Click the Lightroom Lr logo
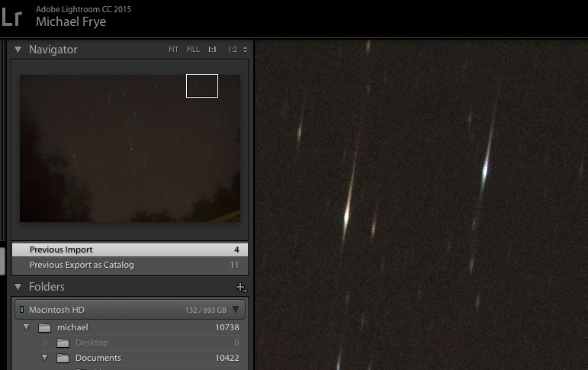Image resolution: width=588 pixels, height=370 pixels. coord(11,15)
